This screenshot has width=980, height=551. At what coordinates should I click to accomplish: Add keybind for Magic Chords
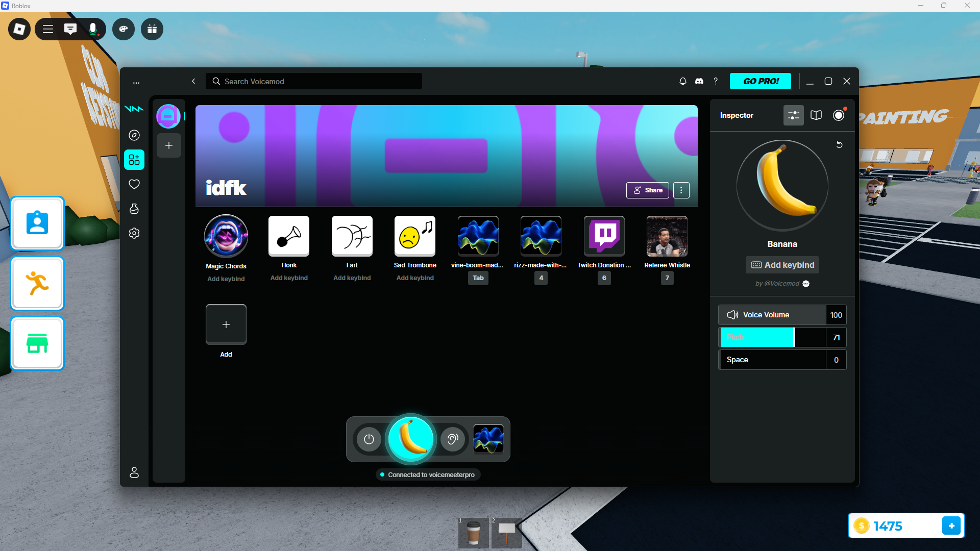click(x=226, y=279)
